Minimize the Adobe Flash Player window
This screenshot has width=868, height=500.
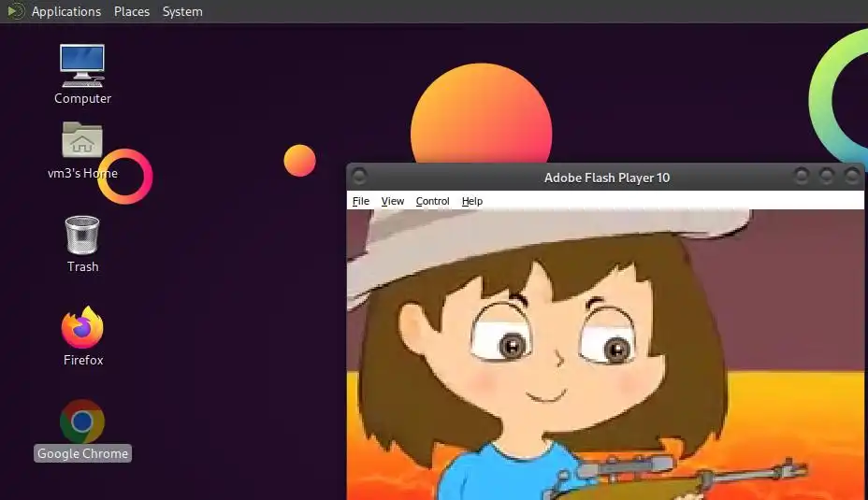[x=801, y=177]
